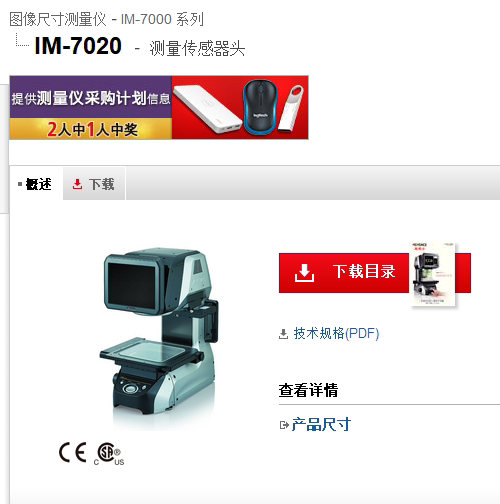Open the 下载 tab
Screen dimensions: 500x504
point(94,184)
